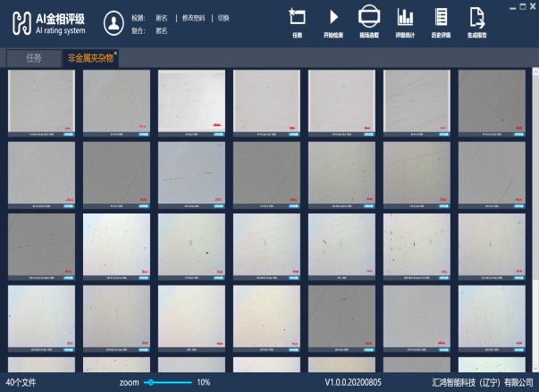539x392 pixels.
Task: Click the 任务 (Task) toolbar icon
Action: pyautogui.click(x=297, y=20)
